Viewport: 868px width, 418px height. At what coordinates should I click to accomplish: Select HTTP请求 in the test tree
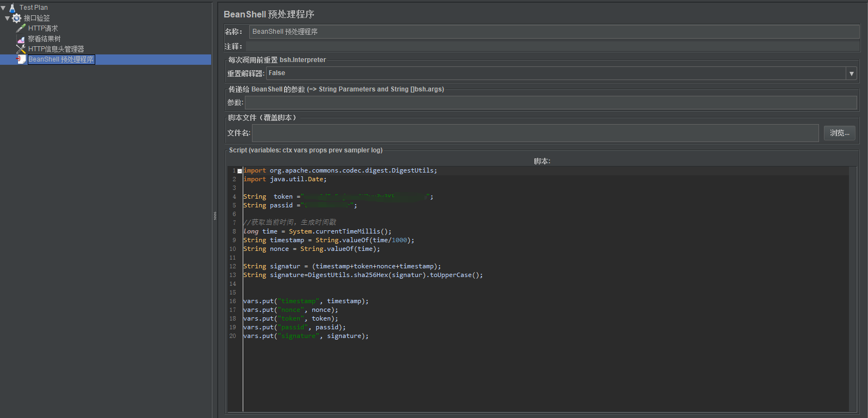point(43,28)
